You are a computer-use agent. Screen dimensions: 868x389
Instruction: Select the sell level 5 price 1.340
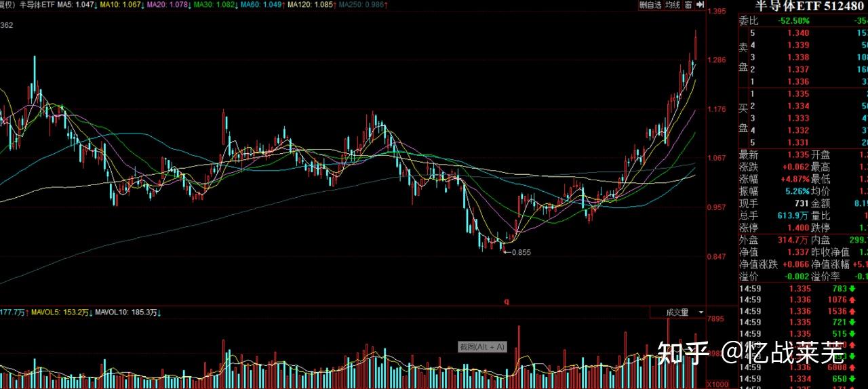click(798, 33)
